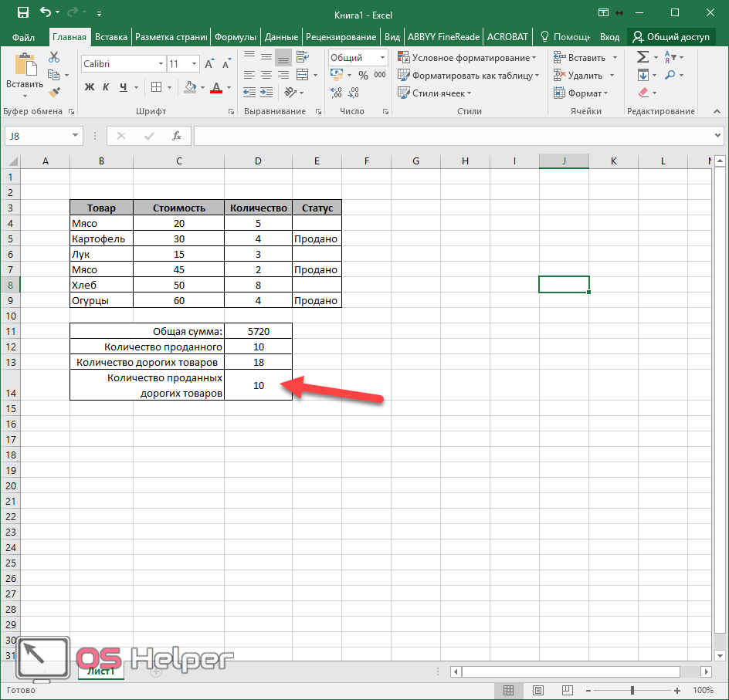The width and height of the screenshot is (729, 700).
Task: Click the AutoSum sigma icon
Action: [642, 58]
